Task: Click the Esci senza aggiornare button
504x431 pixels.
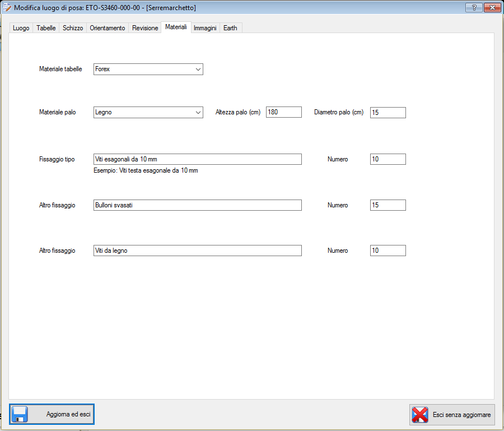Action: pos(452,415)
